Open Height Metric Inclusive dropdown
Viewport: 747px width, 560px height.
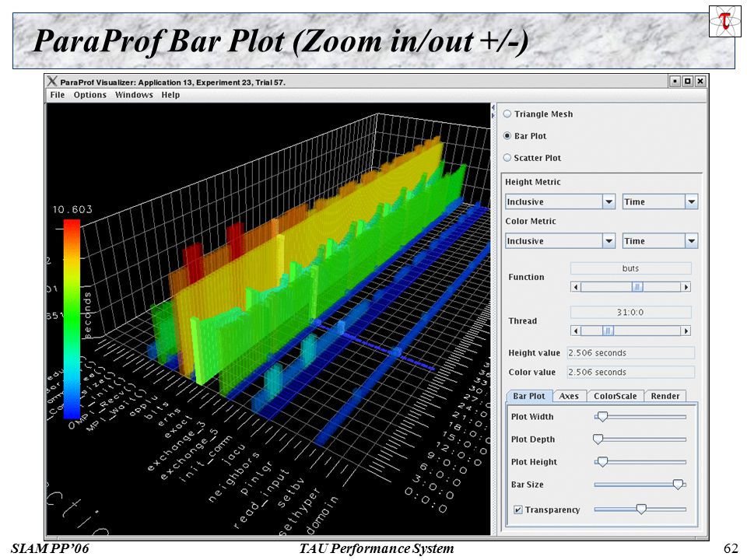tap(560, 201)
